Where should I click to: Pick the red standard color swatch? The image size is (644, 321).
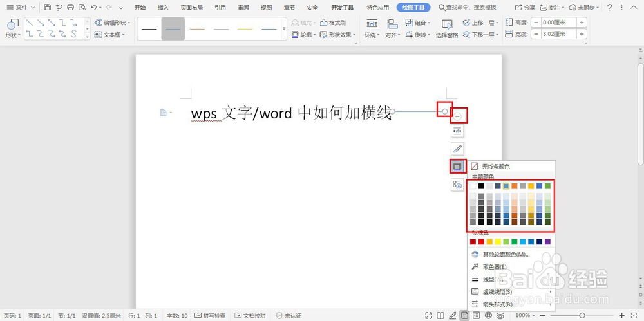(481, 242)
